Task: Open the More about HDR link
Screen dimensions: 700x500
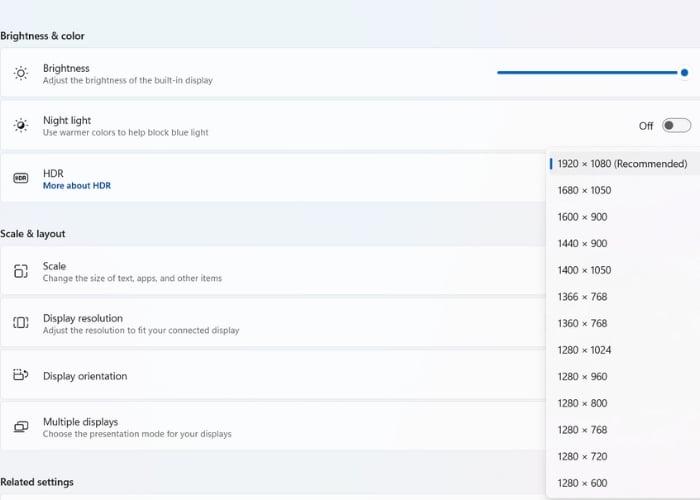Action: click(77, 186)
